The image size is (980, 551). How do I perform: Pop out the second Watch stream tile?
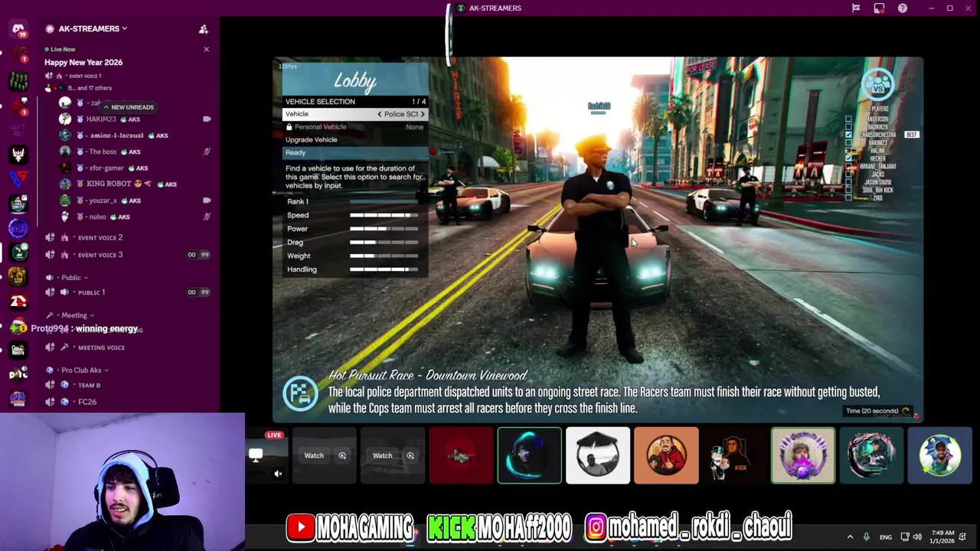point(410,456)
